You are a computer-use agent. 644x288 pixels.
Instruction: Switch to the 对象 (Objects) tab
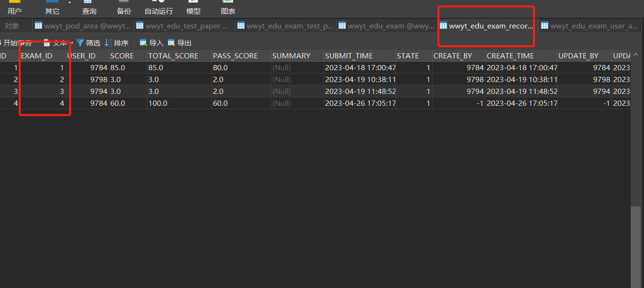(x=12, y=26)
